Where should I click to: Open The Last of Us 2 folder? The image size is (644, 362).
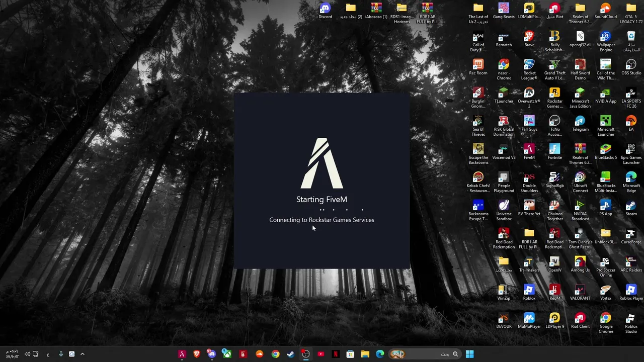tap(478, 13)
